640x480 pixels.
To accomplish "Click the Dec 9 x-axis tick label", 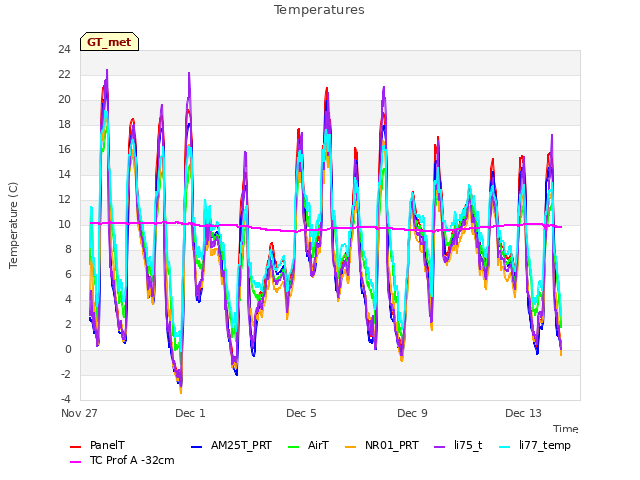I will click(x=412, y=413).
